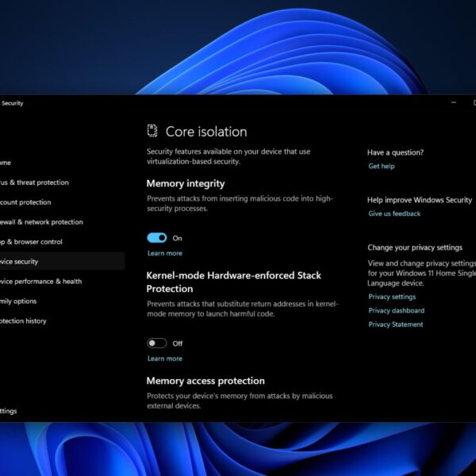Open the Privacy Statement link
476x476 pixels.
(396, 324)
